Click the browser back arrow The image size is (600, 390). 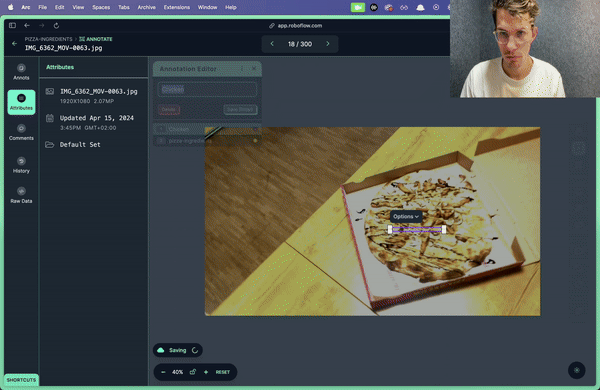27,25
